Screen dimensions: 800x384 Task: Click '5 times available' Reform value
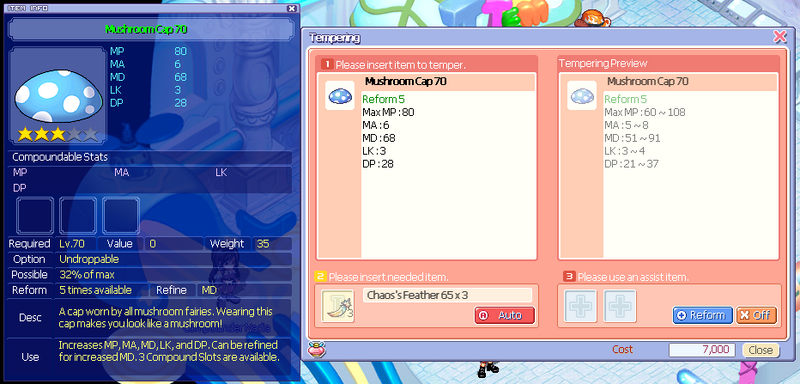[x=95, y=290]
